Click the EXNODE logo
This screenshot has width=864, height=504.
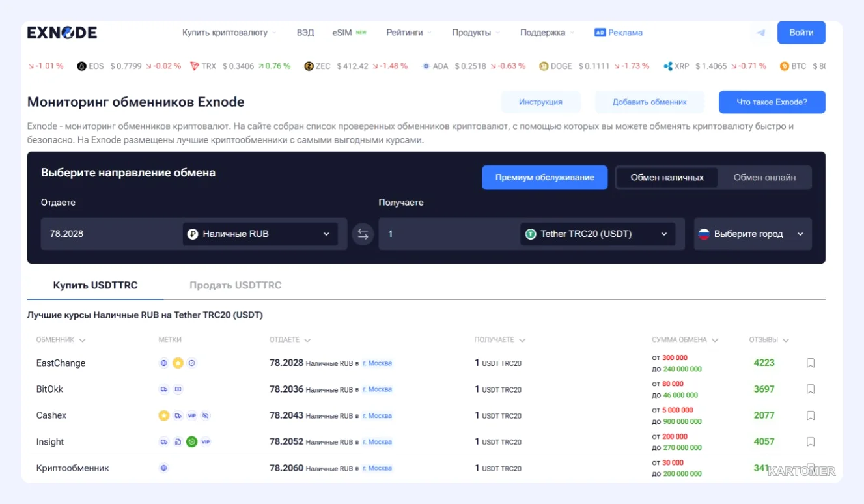[x=62, y=33]
